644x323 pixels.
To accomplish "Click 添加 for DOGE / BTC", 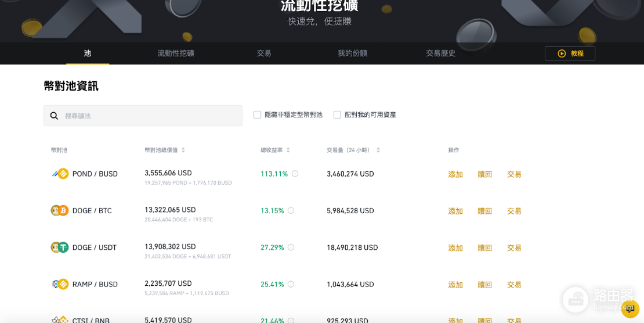I will point(455,211).
